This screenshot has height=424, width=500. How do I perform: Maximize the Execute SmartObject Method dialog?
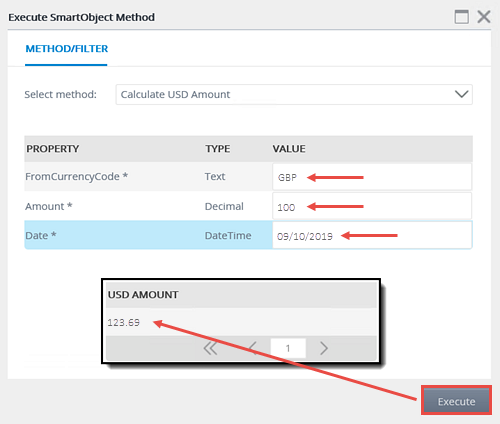click(x=462, y=17)
